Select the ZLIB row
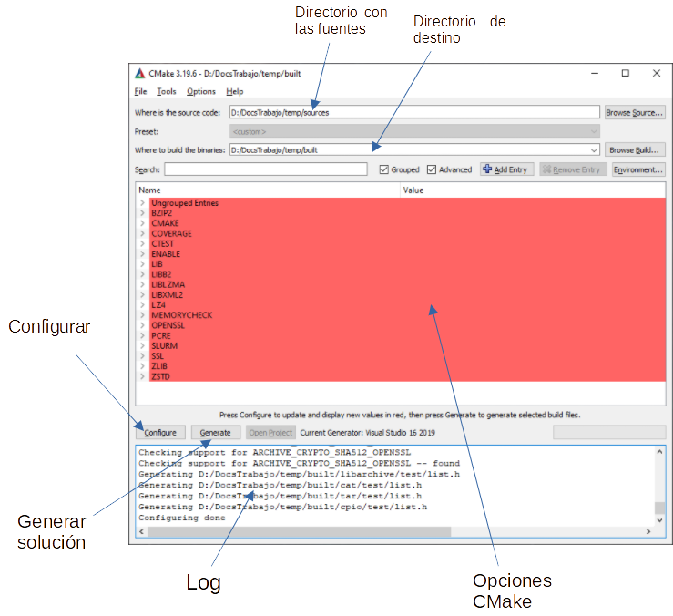The image size is (673, 616). pyautogui.click(x=407, y=366)
